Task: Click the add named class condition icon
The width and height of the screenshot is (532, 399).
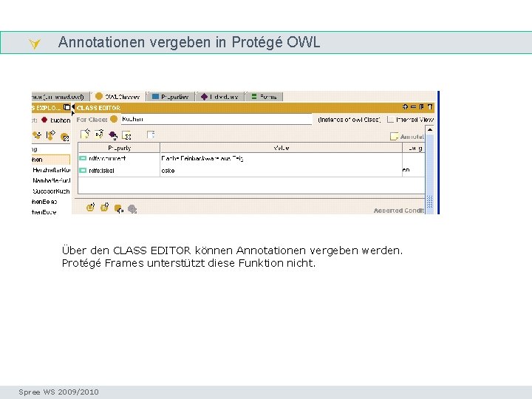Action: pos(119,208)
